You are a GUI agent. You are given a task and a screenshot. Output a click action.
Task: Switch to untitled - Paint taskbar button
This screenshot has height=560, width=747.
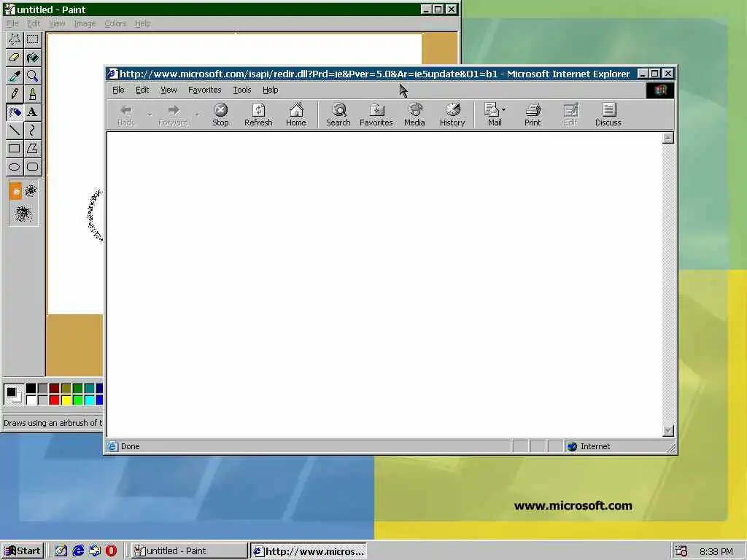pos(189,551)
